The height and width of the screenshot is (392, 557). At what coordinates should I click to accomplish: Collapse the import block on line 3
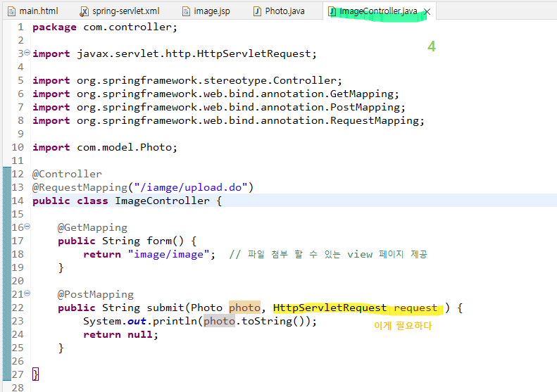(27, 53)
